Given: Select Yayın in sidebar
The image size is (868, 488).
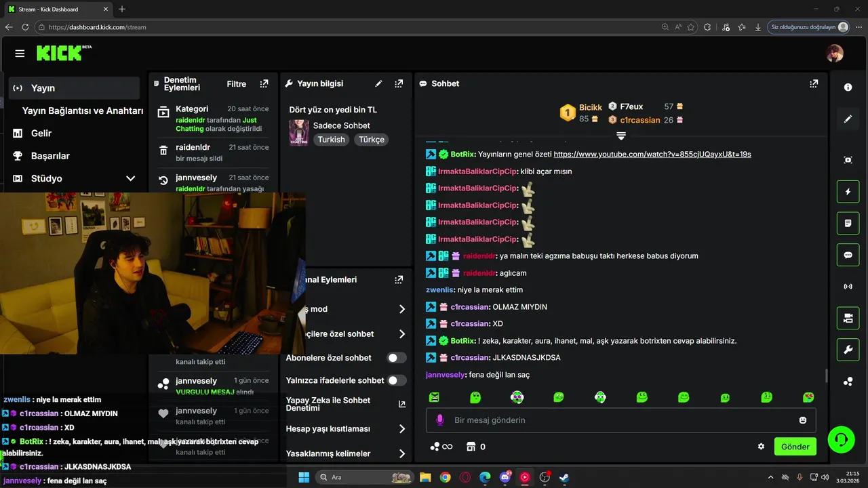Looking at the screenshot, I should tap(75, 88).
